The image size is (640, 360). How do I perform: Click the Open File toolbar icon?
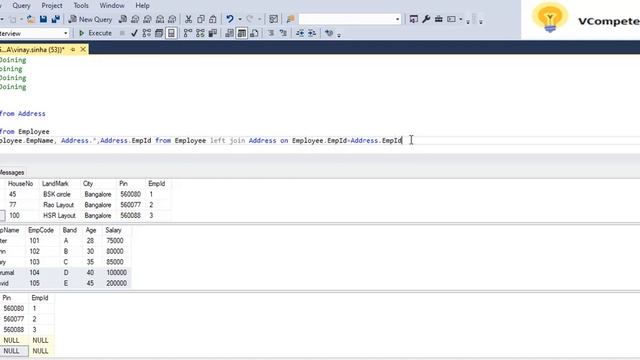pos(31,19)
